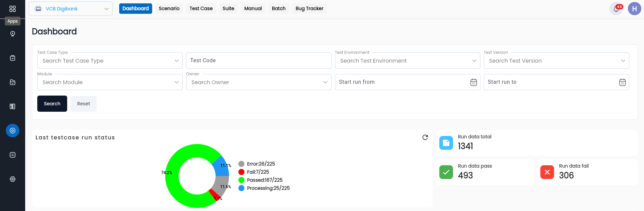Switch to the Dashboard tab
Viewport: 644px width, 211px height.
tap(136, 8)
